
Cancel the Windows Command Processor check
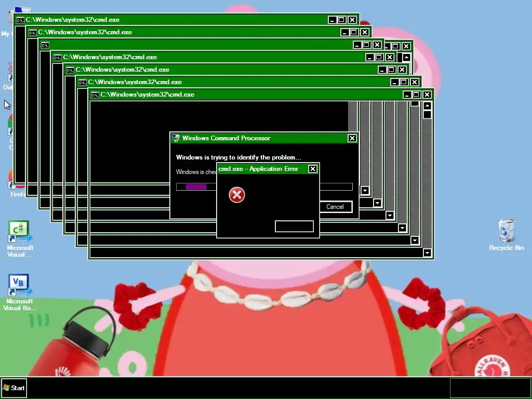[x=335, y=207]
